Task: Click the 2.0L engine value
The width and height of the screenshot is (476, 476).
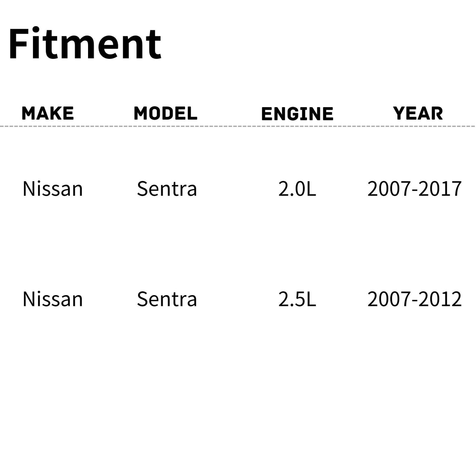Action: coord(297,189)
